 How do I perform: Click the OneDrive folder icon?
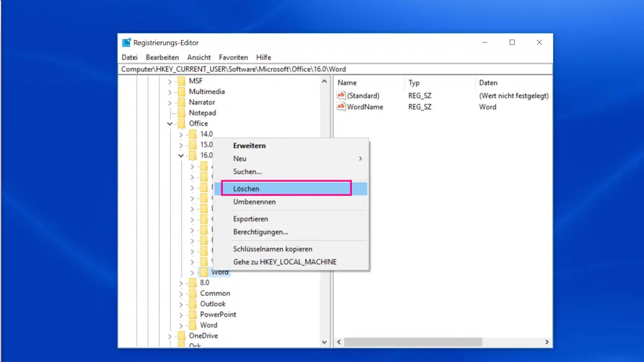click(180, 336)
